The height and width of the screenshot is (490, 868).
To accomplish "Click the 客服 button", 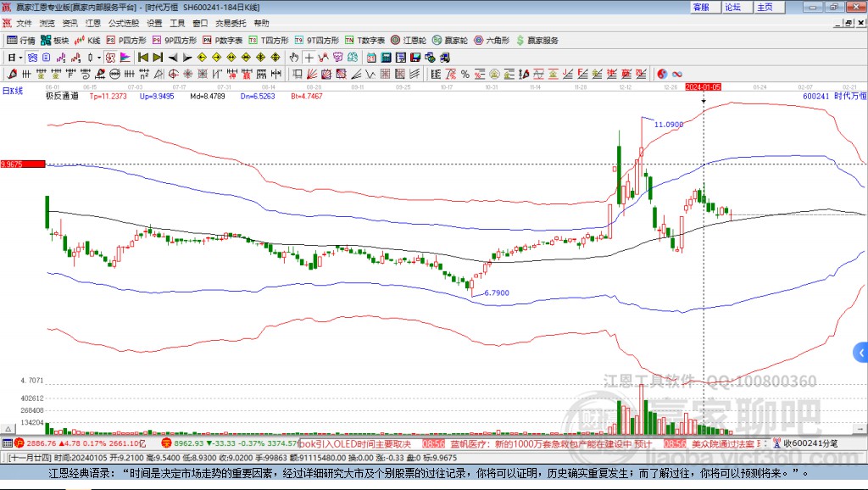I will coord(705,7).
